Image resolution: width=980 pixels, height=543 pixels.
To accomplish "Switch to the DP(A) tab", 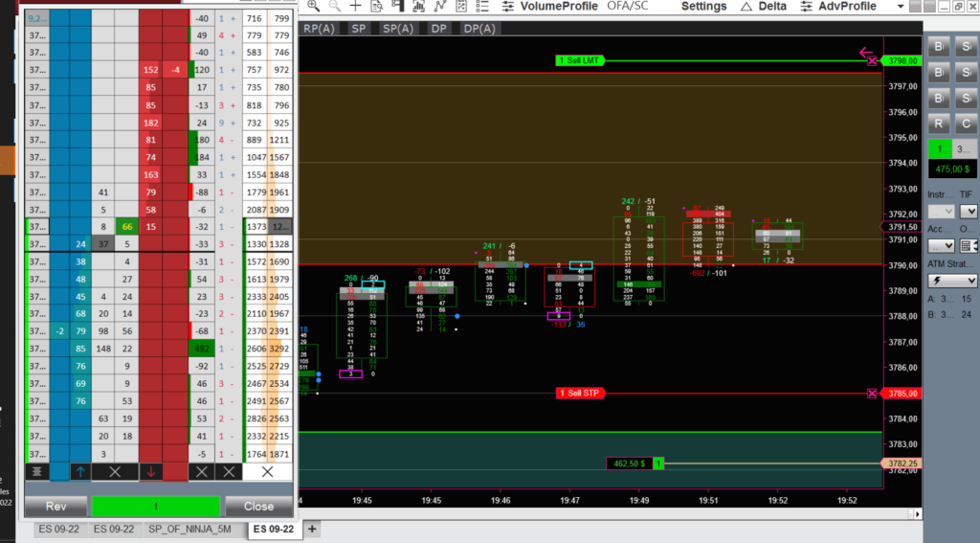I will pos(479,29).
